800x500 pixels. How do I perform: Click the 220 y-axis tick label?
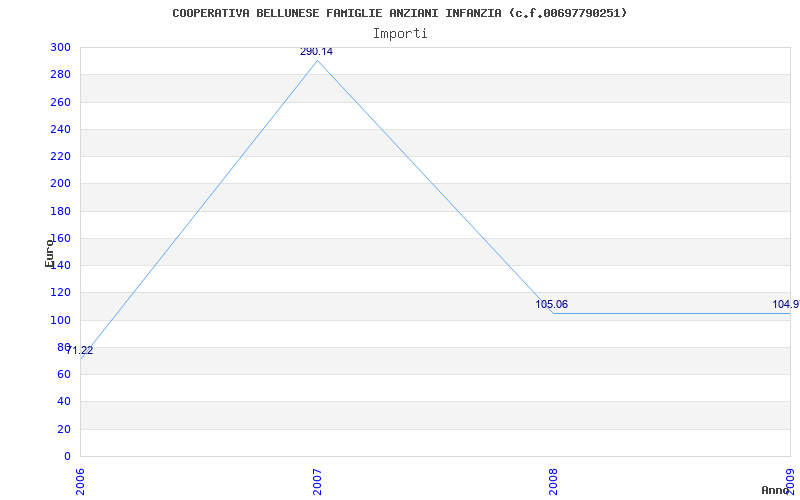pyautogui.click(x=60, y=156)
